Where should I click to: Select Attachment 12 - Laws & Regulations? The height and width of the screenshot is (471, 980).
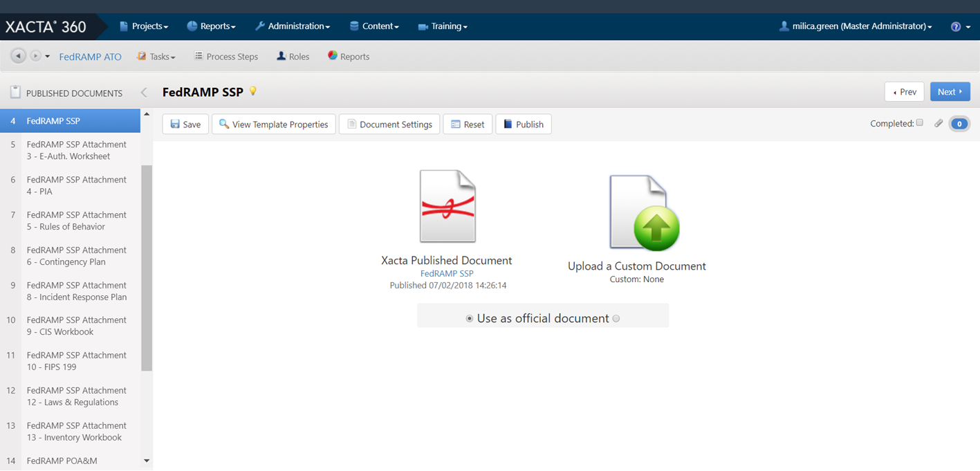coord(70,396)
